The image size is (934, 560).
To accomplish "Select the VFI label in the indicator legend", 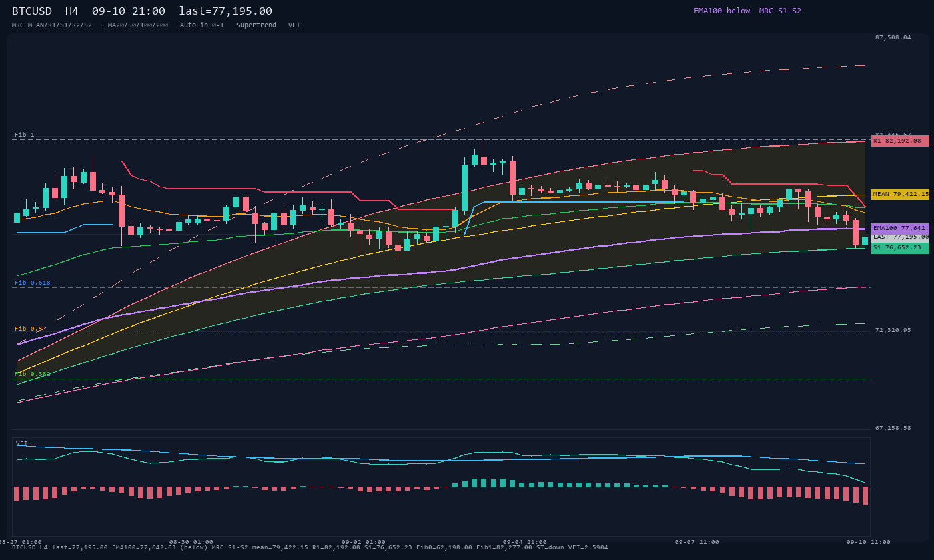I will pyautogui.click(x=294, y=25).
